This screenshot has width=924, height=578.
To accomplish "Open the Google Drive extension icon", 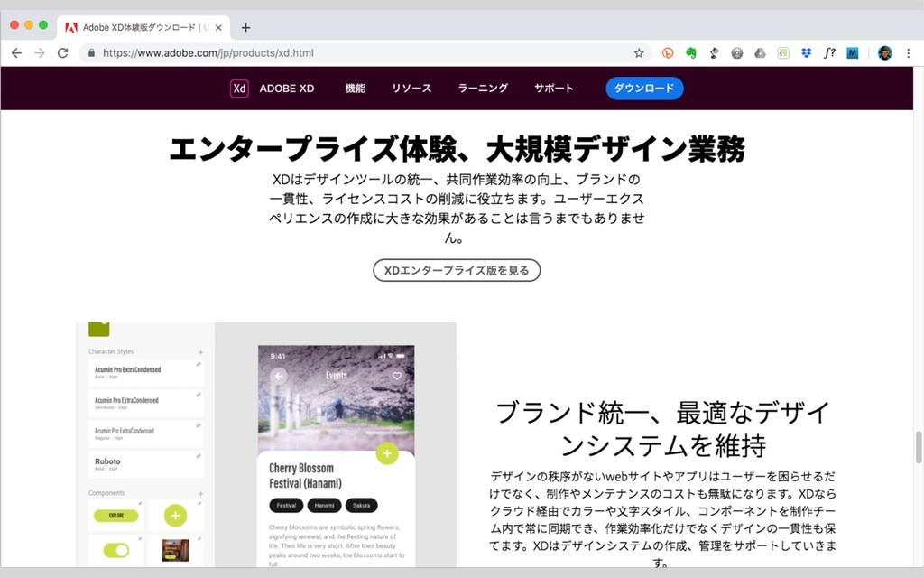I will pyautogui.click(x=760, y=53).
